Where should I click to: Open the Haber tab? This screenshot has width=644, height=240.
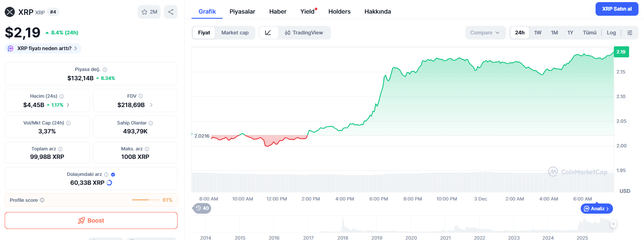coord(278,11)
